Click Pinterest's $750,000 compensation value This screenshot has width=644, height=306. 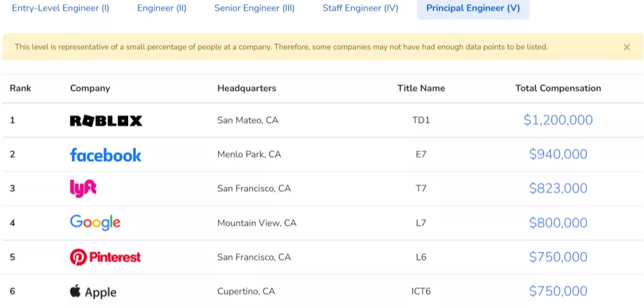tap(558, 257)
